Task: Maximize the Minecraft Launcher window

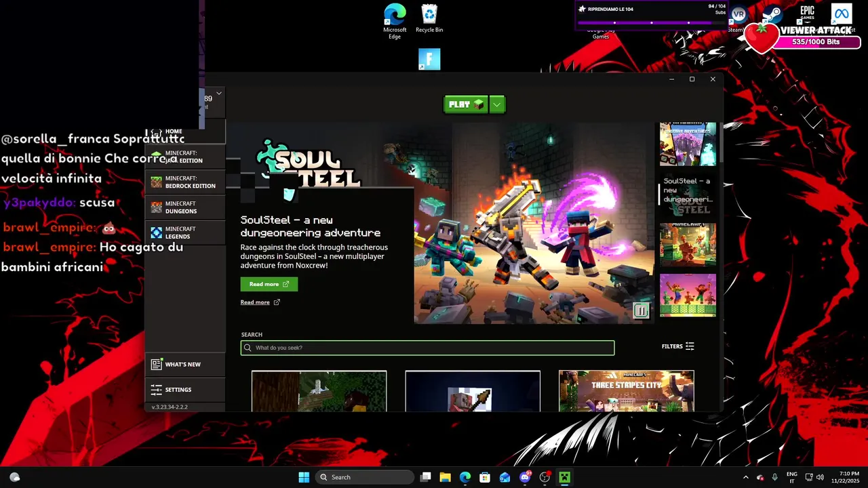Action: (692, 79)
